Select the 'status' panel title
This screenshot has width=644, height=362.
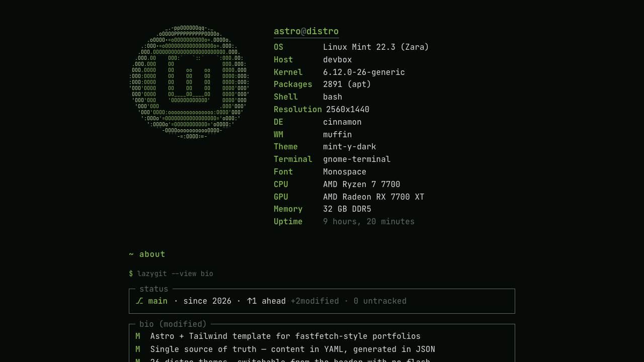(154, 289)
